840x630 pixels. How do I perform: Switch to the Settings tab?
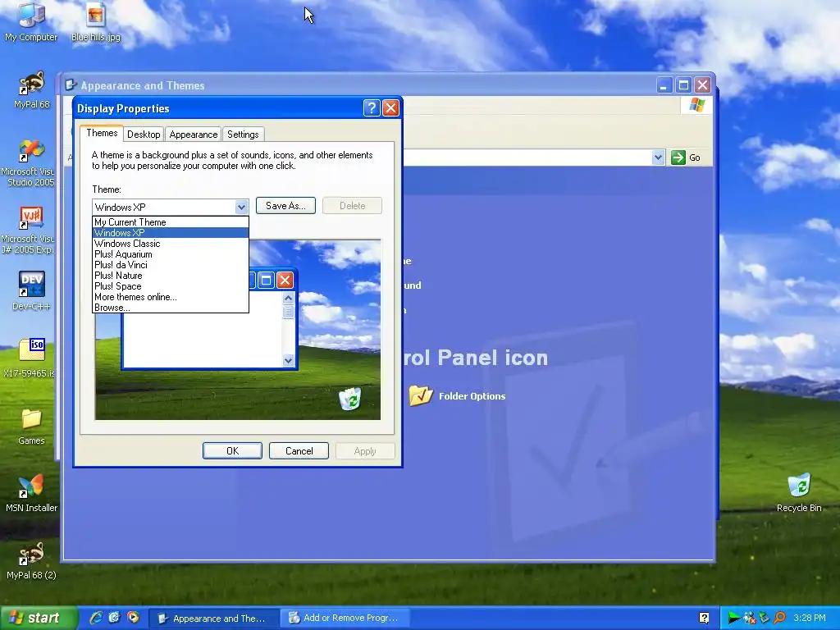point(243,135)
